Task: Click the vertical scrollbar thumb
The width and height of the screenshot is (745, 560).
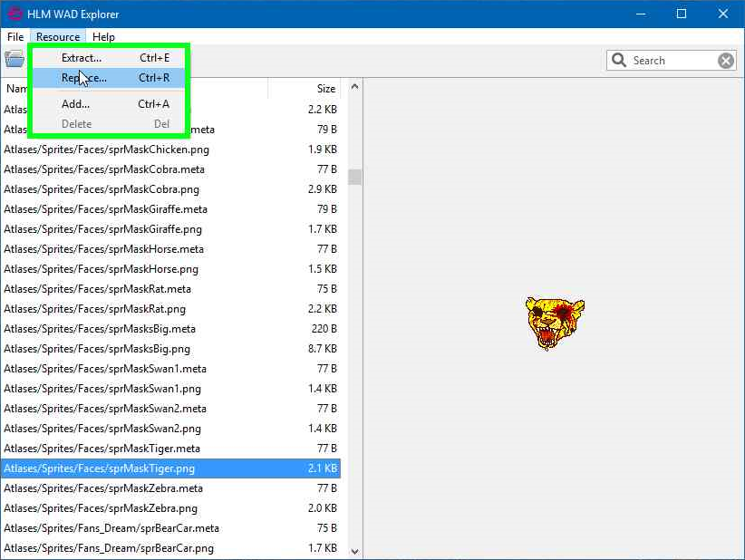Action: tap(354, 178)
